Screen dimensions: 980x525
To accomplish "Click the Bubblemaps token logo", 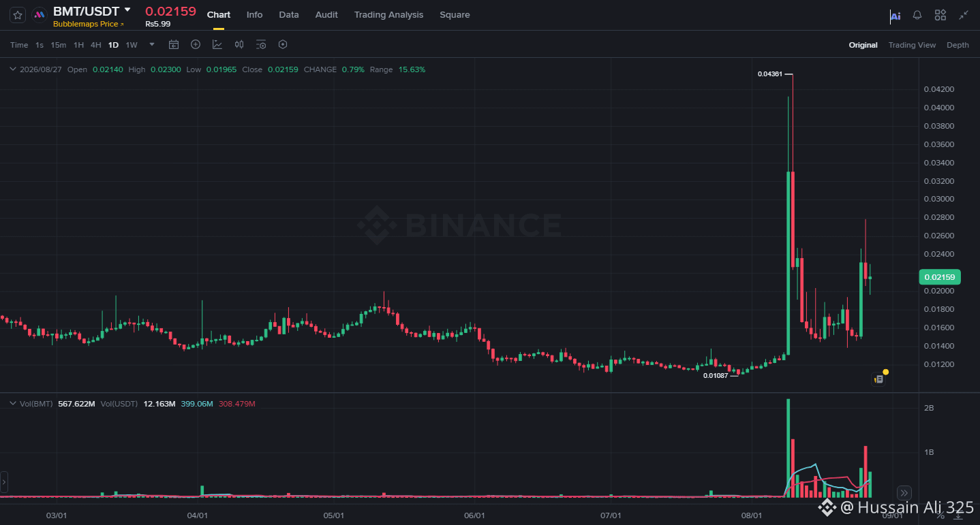I will point(40,15).
